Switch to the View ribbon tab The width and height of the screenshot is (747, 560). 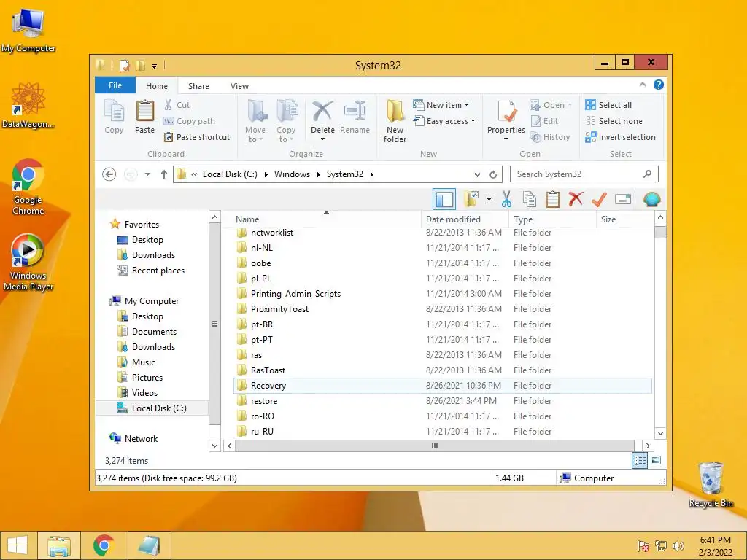tap(239, 86)
